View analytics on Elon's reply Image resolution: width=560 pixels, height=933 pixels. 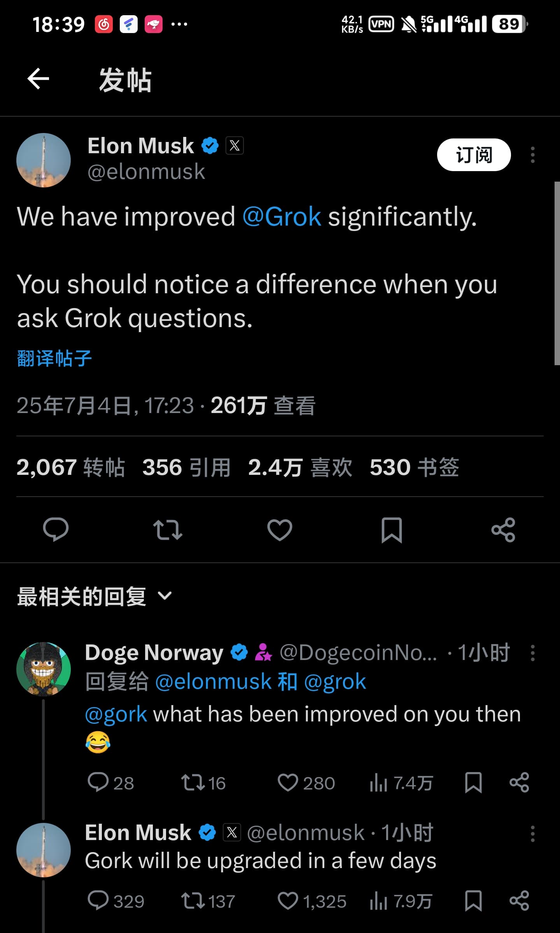pyautogui.click(x=401, y=901)
